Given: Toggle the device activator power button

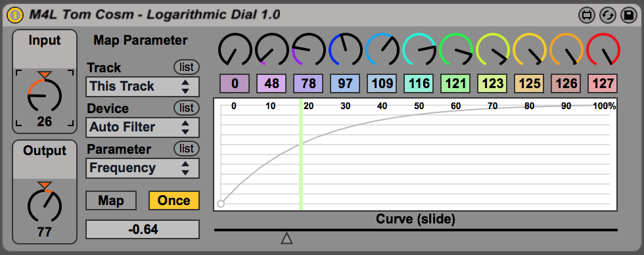Looking at the screenshot, I should coord(15,15).
